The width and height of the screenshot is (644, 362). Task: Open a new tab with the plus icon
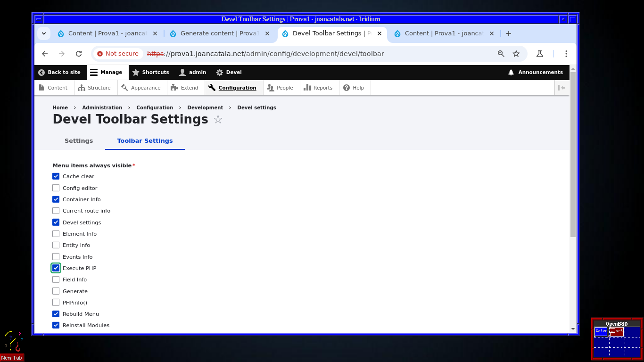[509, 33]
